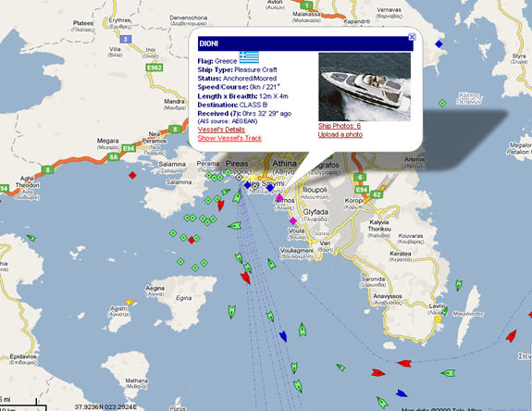532x411 pixels.
Task: Close the DIONI vessel info popup
Action: (412, 37)
